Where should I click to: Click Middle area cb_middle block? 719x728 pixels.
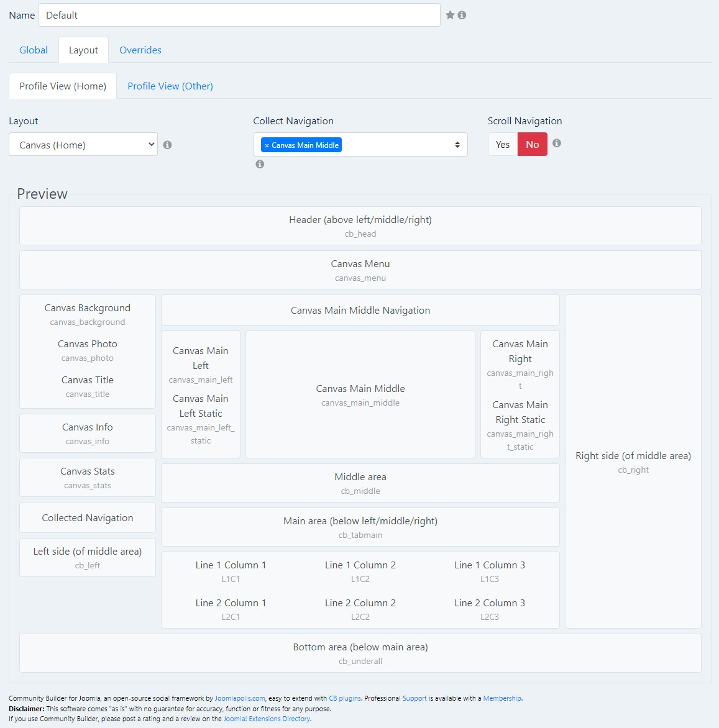coord(360,483)
